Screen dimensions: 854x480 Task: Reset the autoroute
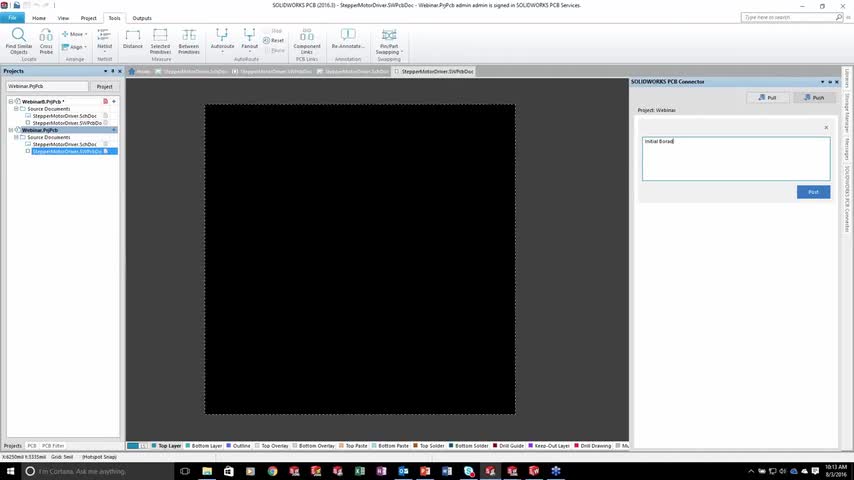point(273,40)
